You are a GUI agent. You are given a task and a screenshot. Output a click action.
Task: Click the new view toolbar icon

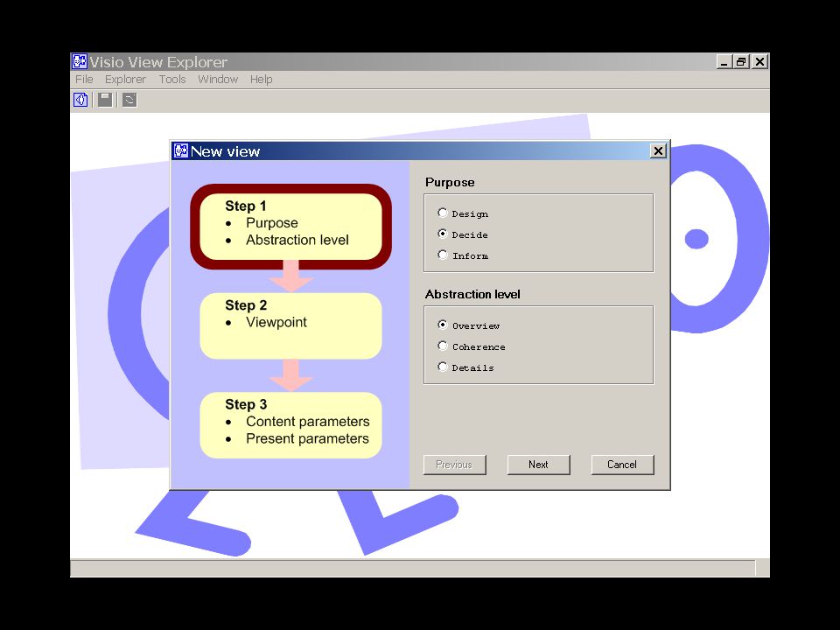(x=80, y=100)
